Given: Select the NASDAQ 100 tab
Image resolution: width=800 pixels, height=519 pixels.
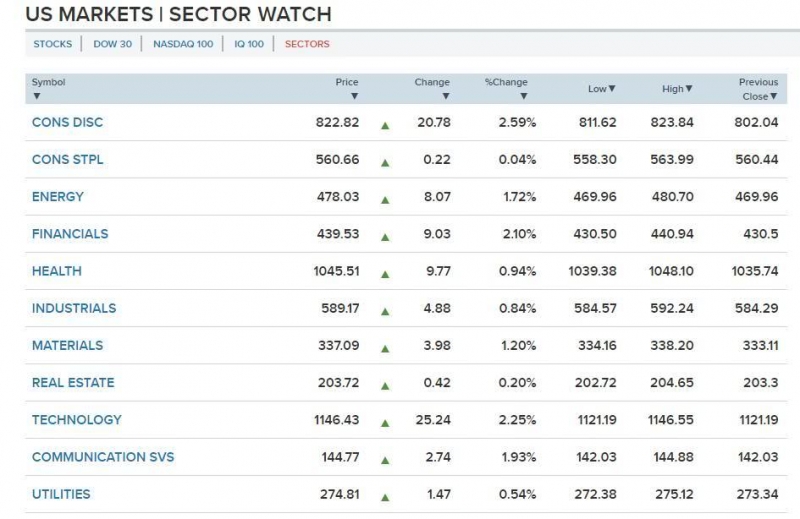Looking at the screenshot, I should pos(183,44).
